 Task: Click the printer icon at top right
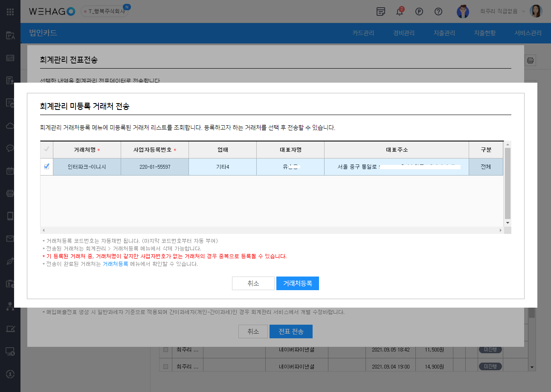coord(530,61)
